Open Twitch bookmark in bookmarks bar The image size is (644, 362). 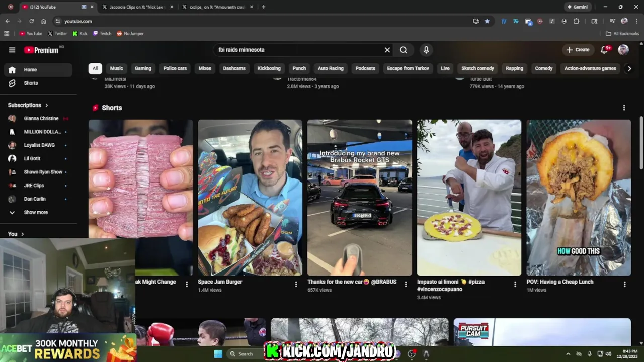click(x=102, y=34)
